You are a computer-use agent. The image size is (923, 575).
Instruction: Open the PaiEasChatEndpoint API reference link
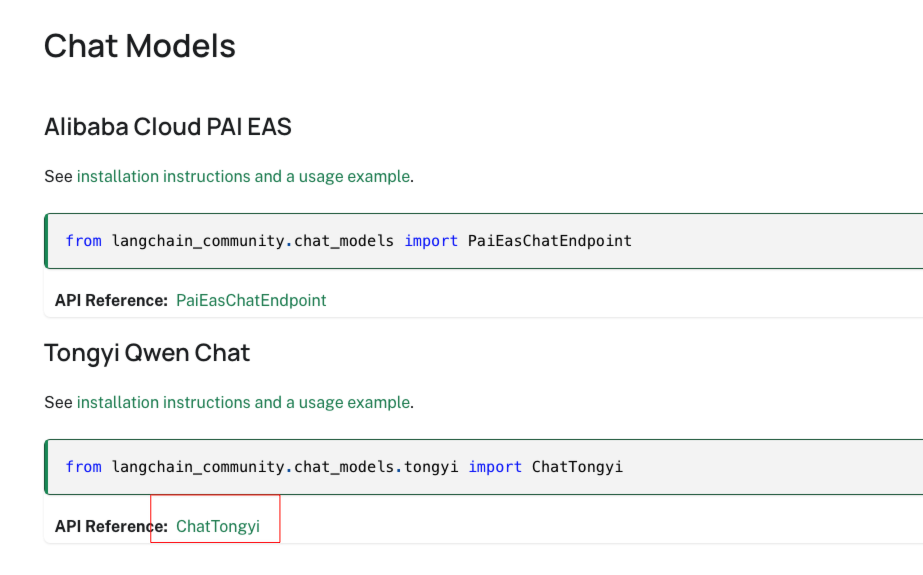coord(251,300)
